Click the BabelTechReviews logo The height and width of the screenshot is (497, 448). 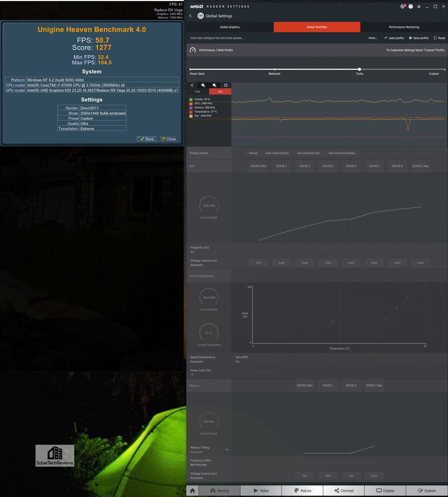pyautogui.click(x=55, y=456)
